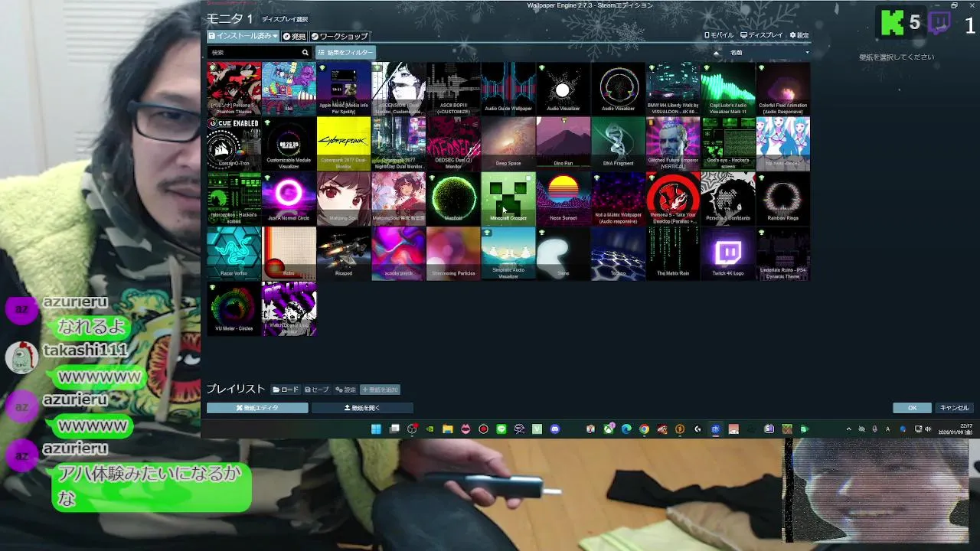Select the God's eye Hacker's screen wallpaper
Image resolution: width=980 pixels, height=551 pixels.
pyautogui.click(x=728, y=143)
